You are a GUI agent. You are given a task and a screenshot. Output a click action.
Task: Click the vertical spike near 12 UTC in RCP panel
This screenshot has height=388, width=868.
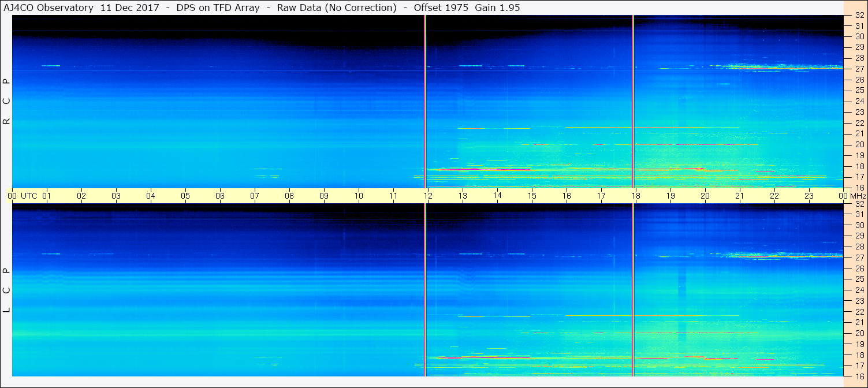(x=425, y=102)
